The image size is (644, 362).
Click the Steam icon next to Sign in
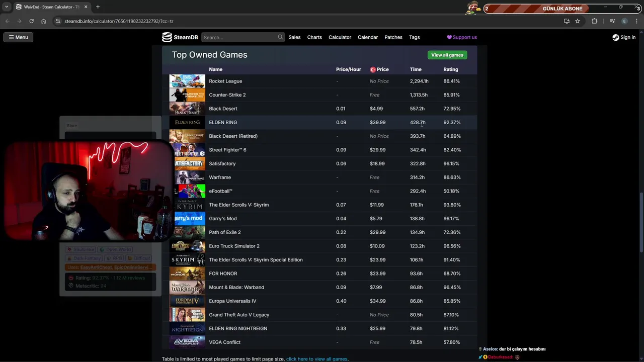click(615, 37)
